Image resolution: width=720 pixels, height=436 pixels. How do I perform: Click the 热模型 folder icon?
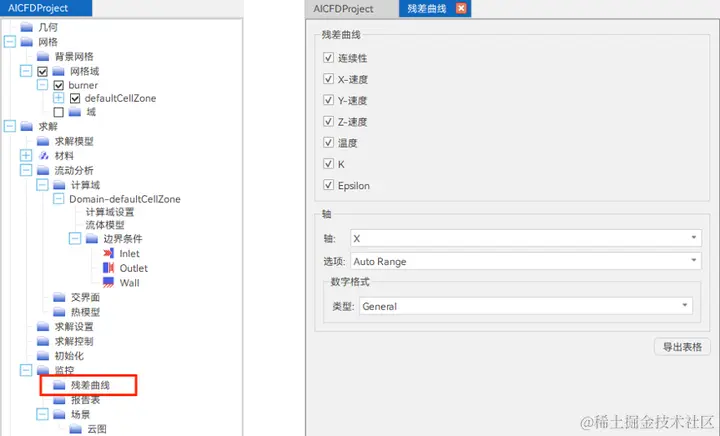59,312
